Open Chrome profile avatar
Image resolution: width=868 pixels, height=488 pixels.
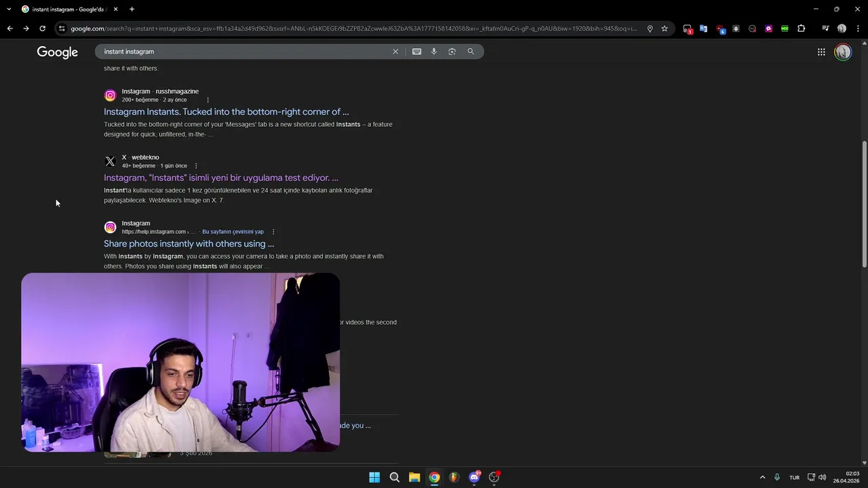point(842,28)
